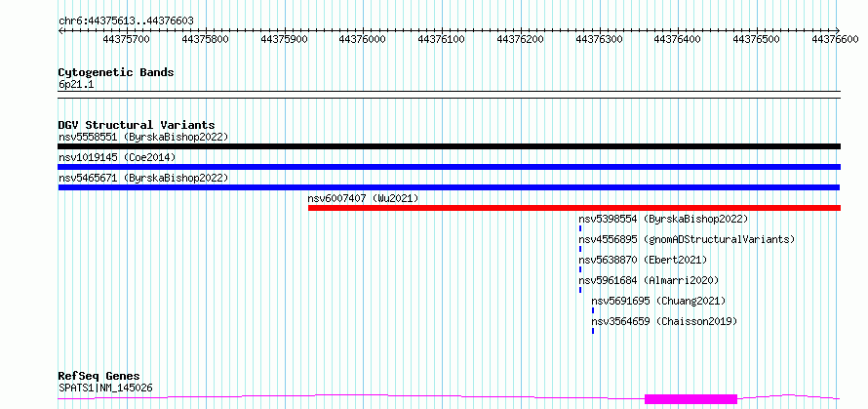Select the 44376000 ruler position

363,39
